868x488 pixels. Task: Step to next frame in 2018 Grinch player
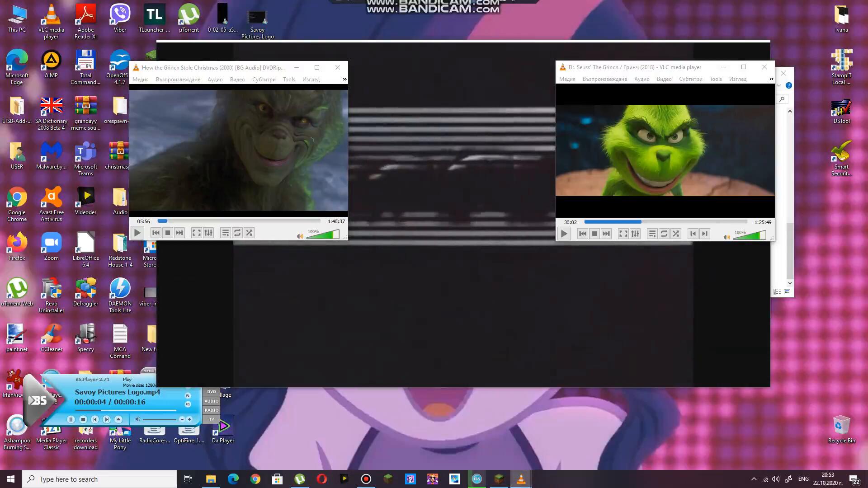[x=705, y=234]
